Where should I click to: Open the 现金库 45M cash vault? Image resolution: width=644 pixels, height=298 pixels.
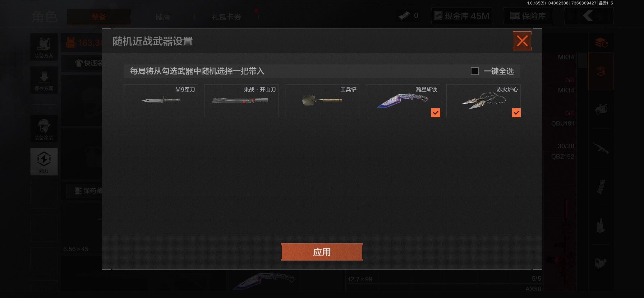click(462, 16)
